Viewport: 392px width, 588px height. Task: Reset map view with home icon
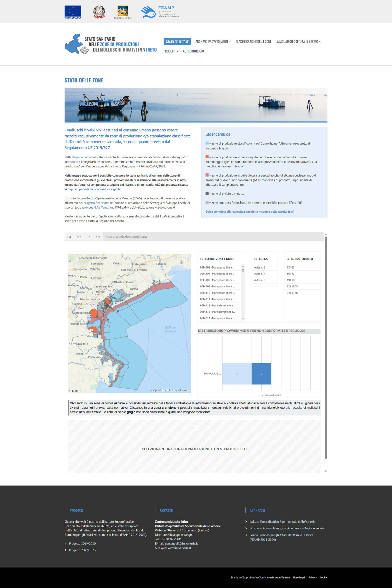182,262
